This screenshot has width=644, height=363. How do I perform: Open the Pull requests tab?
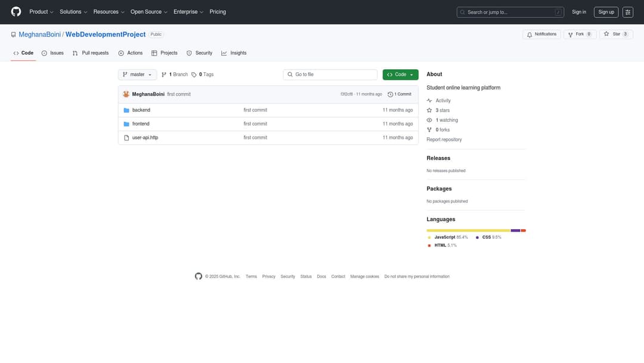point(91,53)
